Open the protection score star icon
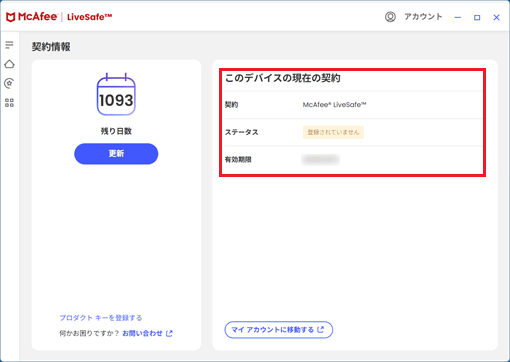510x362 pixels. pos(9,83)
